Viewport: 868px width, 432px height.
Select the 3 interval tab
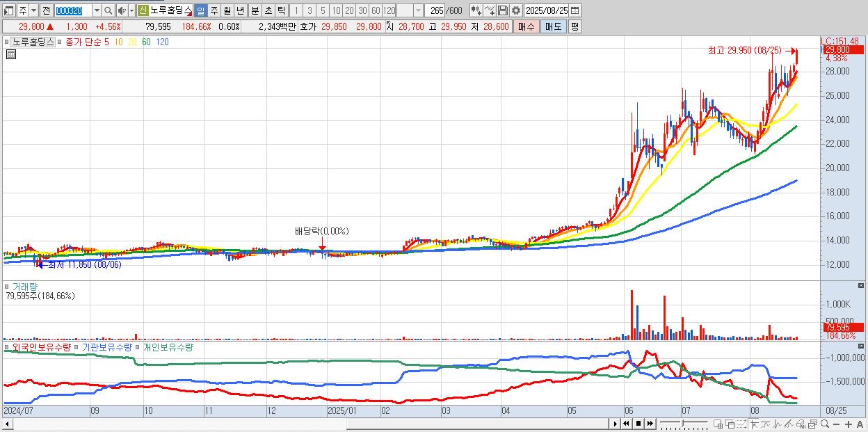(310, 10)
